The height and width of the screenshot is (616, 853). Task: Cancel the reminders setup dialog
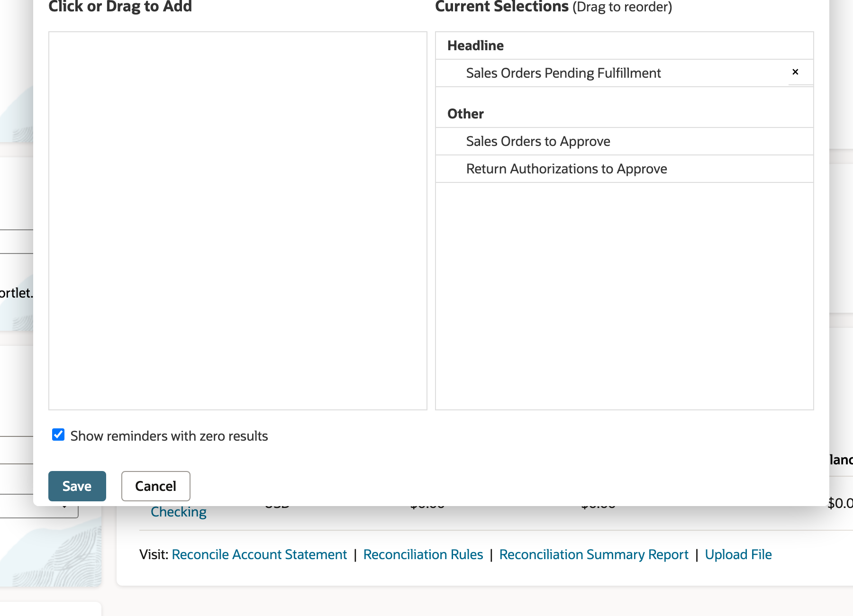pyautogui.click(x=156, y=486)
